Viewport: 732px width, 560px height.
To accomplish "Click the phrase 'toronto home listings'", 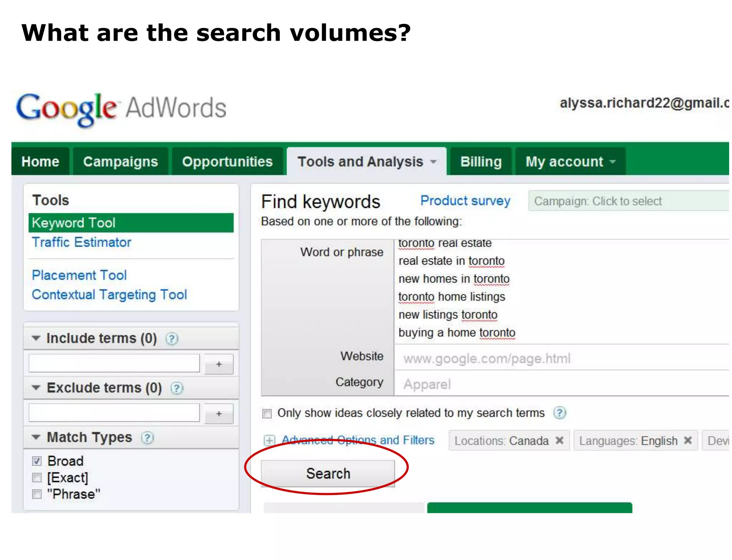I will pos(451,297).
